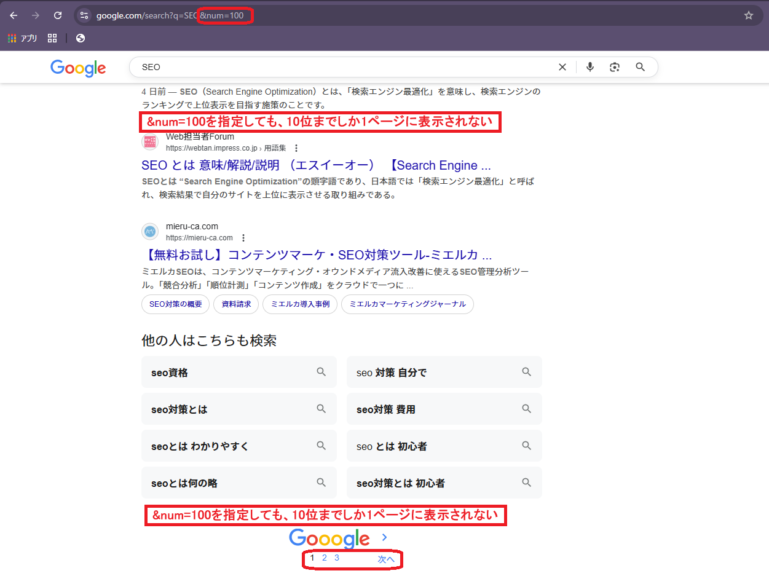Click the mieru-ca.com site name
Image resolution: width=769 pixels, height=576 pixels.
click(192, 226)
